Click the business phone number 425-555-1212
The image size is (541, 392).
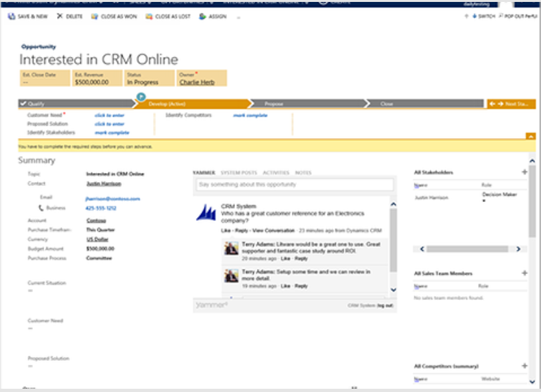tap(101, 208)
